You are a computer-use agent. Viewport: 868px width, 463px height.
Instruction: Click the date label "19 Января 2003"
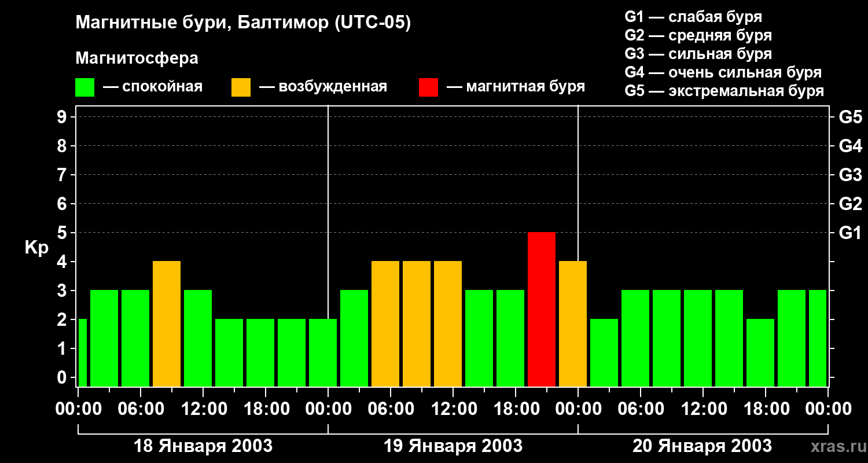(453, 446)
